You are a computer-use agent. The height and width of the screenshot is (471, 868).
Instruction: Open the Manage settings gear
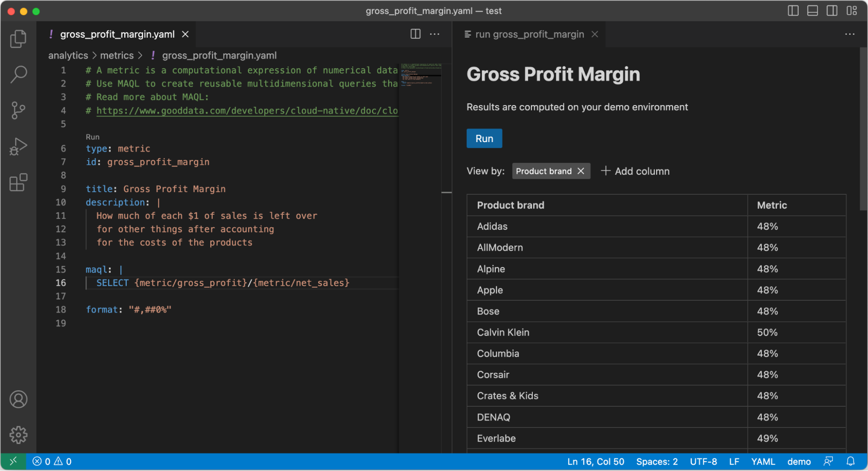pos(18,435)
